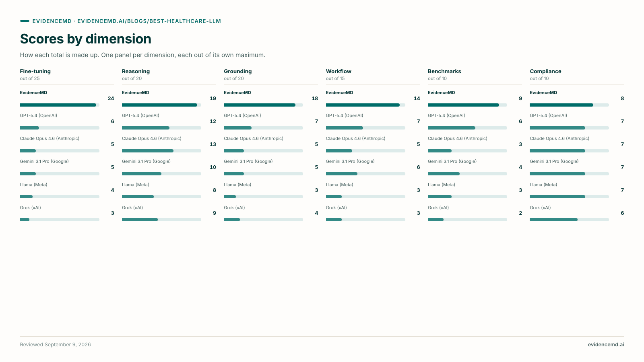Click Llama bar in Grounding panel
The height and width of the screenshot is (362, 644).
[x=263, y=197]
